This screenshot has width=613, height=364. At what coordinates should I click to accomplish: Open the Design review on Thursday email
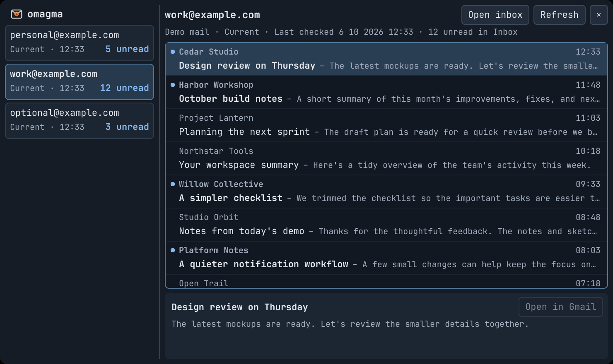tap(386, 59)
